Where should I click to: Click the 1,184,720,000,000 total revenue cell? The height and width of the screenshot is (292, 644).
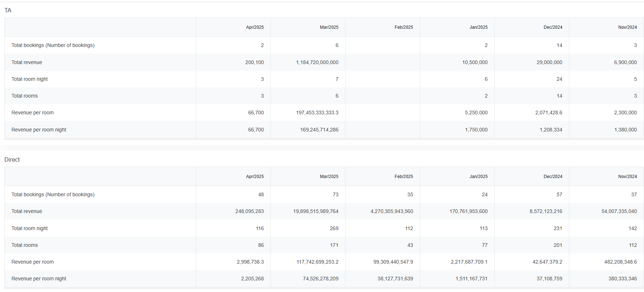tap(317, 62)
